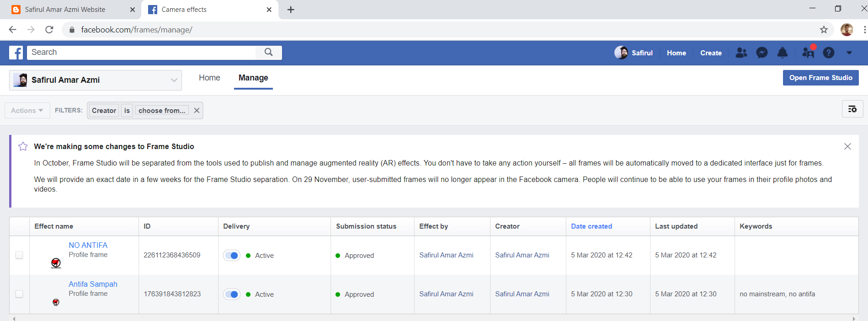Click the Delivery column header
The width and height of the screenshot is (868, 321).
click(x=236, y=226)
